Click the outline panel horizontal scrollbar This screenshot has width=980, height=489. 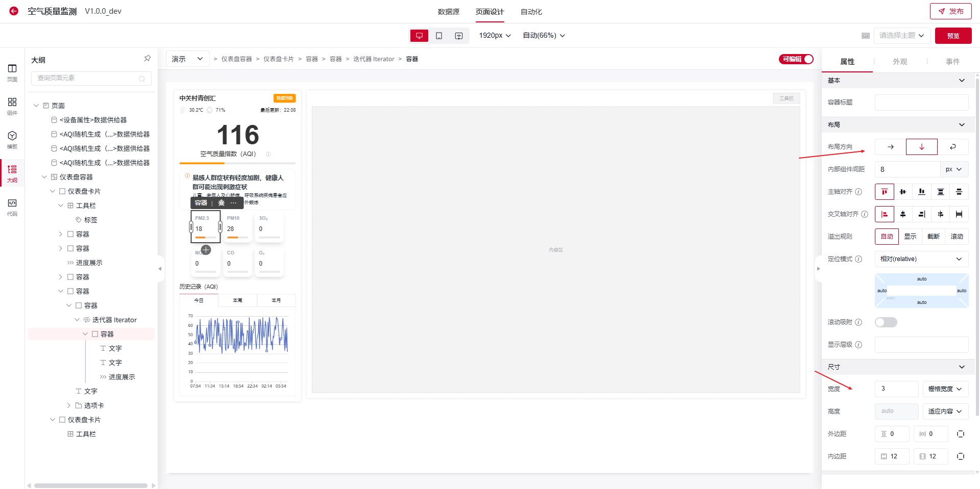[91, 485]
